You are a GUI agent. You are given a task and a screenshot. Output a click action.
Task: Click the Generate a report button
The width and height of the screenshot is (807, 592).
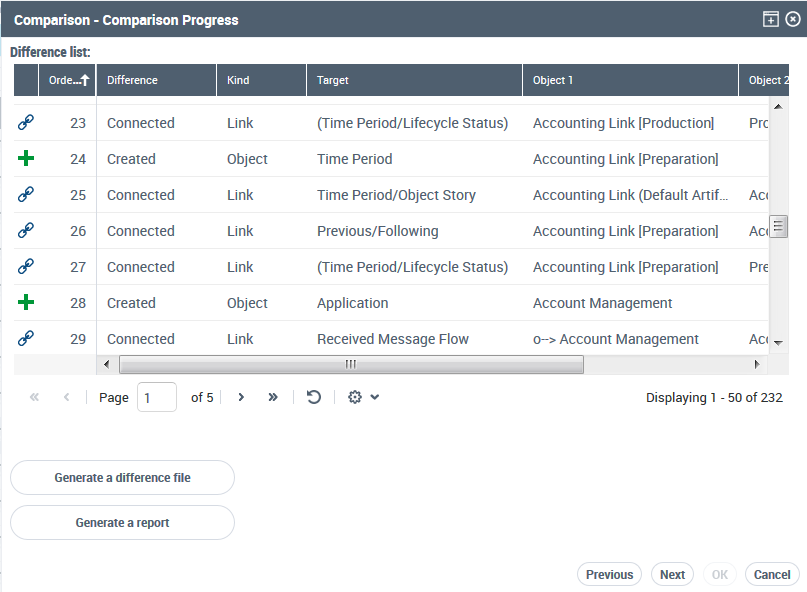pos(122,523)
